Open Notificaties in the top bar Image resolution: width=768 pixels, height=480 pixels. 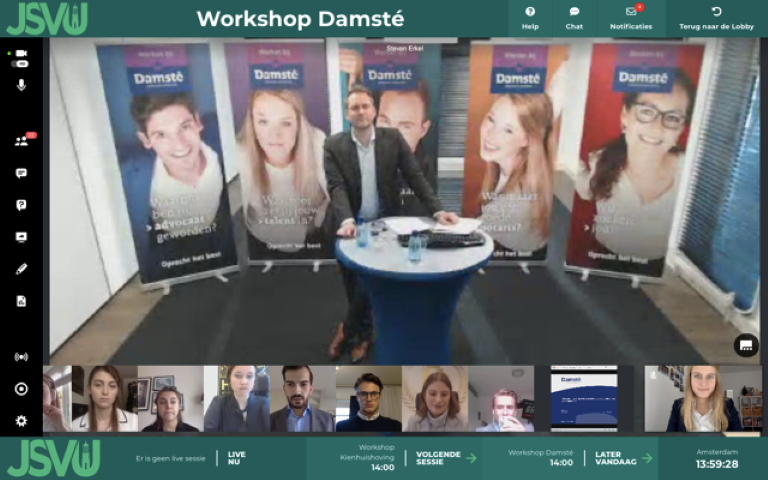pos(631,18)
